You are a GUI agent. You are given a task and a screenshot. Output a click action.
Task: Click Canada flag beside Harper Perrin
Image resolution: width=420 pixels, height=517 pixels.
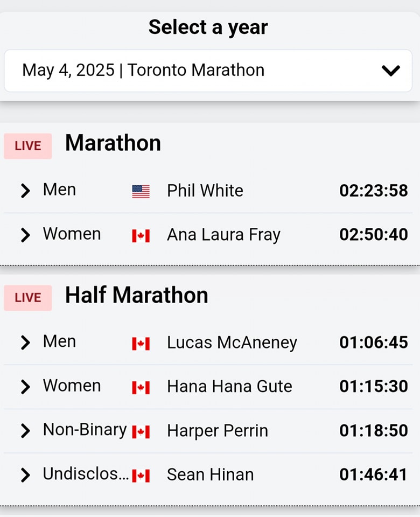click(141, 431)
